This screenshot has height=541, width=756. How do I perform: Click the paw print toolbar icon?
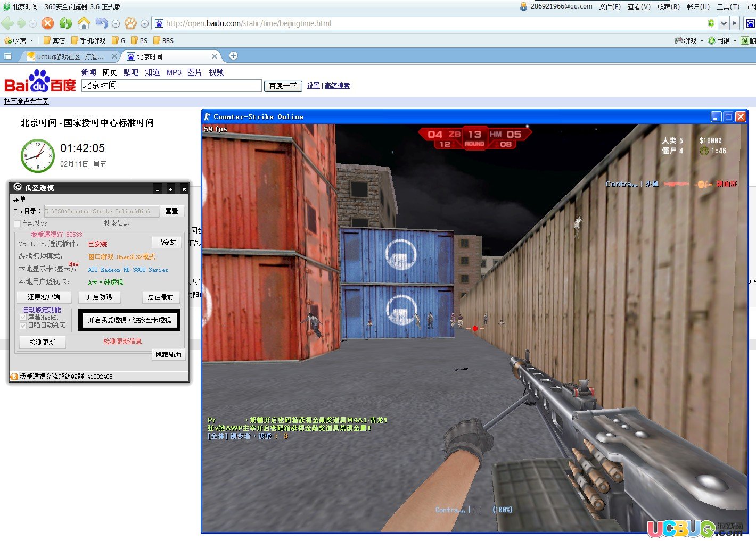pyautogui.click(x=130, y=23)
